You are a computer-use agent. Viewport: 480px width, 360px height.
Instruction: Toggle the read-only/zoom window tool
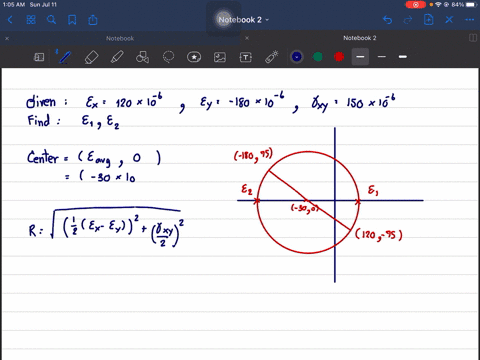pos(39,57)
